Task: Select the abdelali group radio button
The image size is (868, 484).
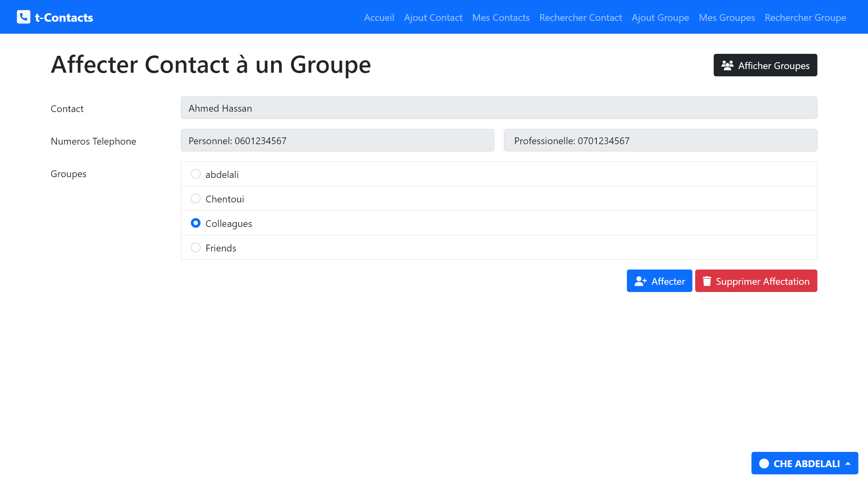Action: pyautogui.click(x=196, y=174)
